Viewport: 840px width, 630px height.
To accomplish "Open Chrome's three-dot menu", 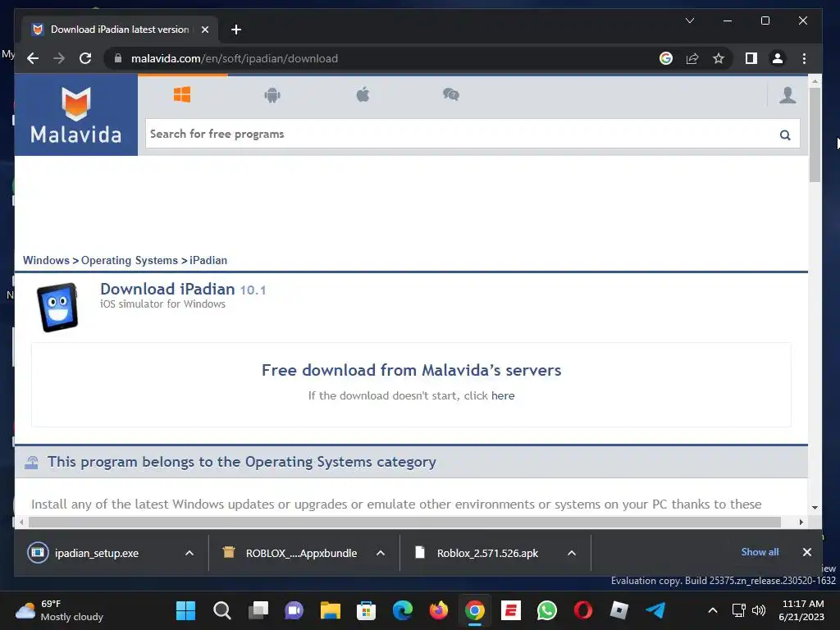I will pyautogui.click(x=804, y=58).
